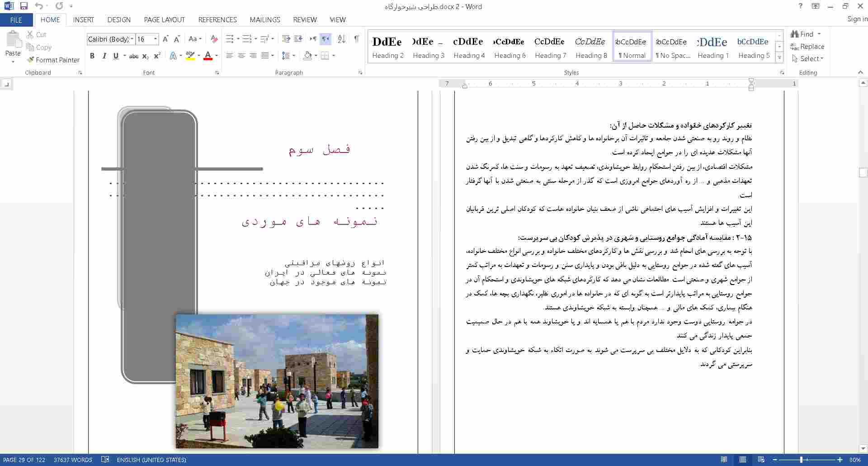This screenshot has width=868, height=466.
Task: Click the Paste clipboard icon
Action: [x=13, y=39]
